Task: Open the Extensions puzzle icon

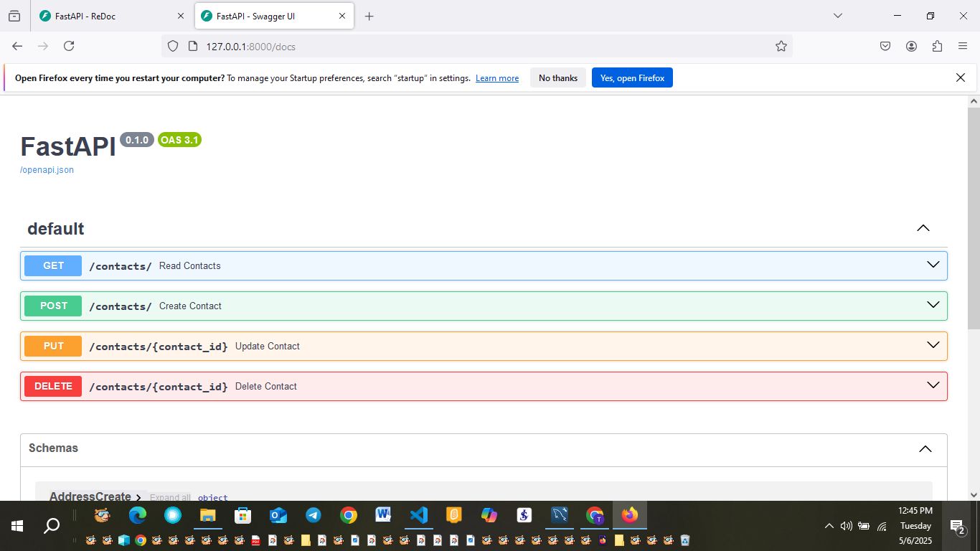Action: point(937,46)
